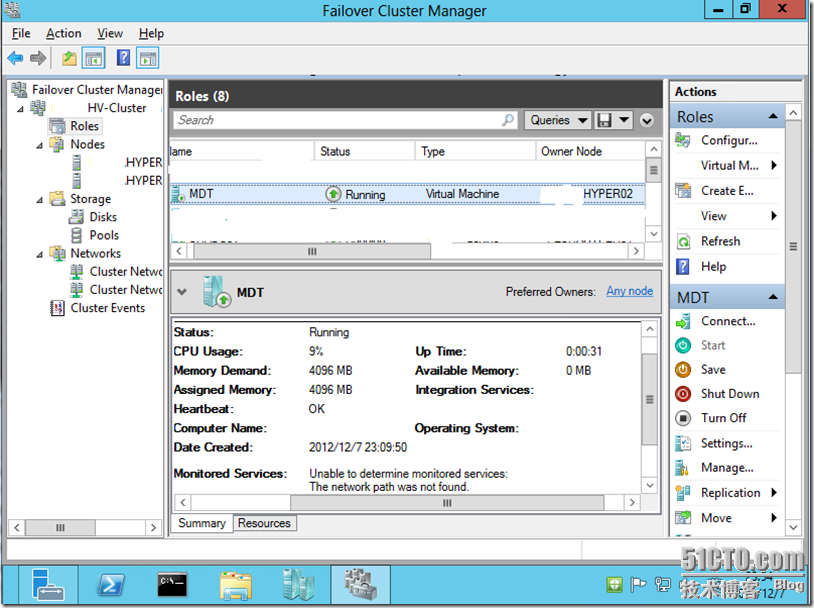The image size is (814, 608).
Task: Click the Type column header
Action: [x=475, y=151]
